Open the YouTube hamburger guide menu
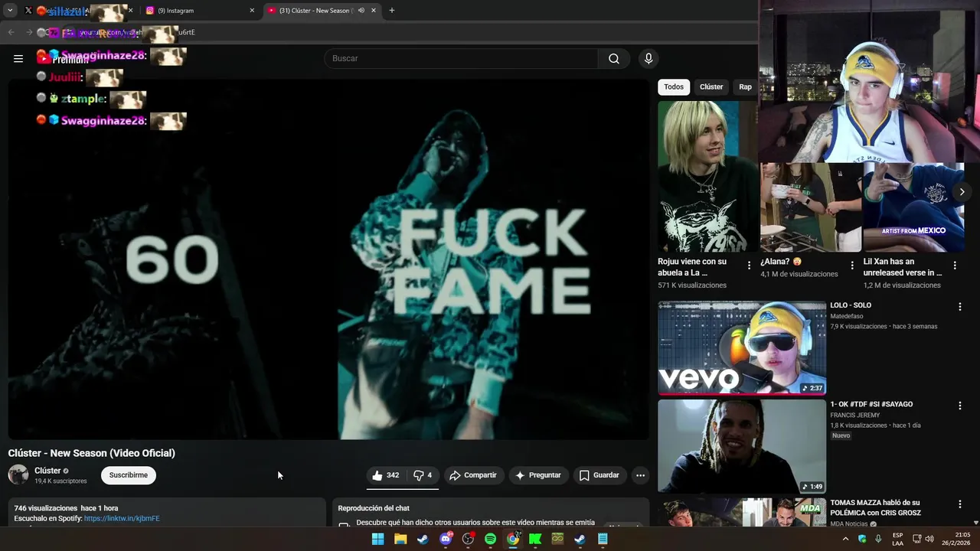 [18, 58]
